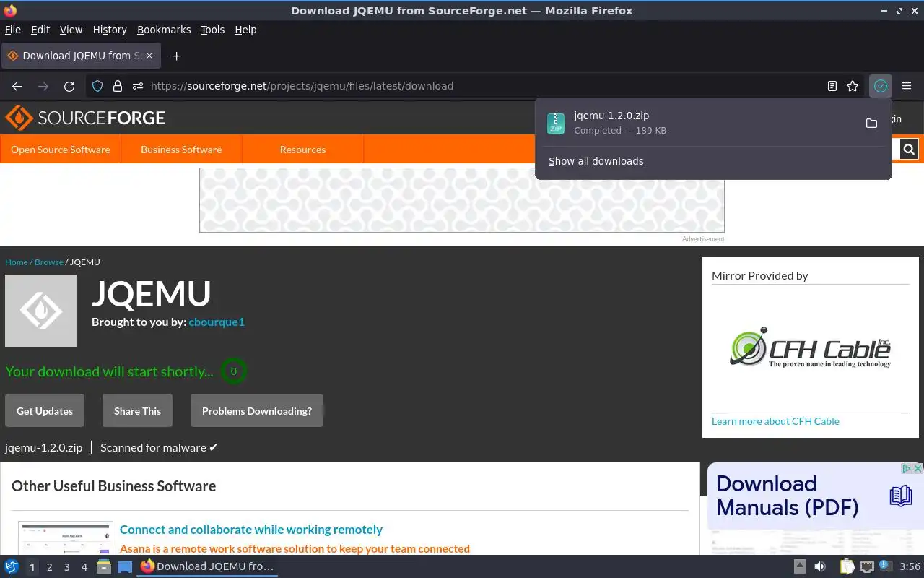Image resolution: width=924 pixels, height=578 pixels.
Task: Bookmark this page with the star icon
Action: [x=853, y=86]
